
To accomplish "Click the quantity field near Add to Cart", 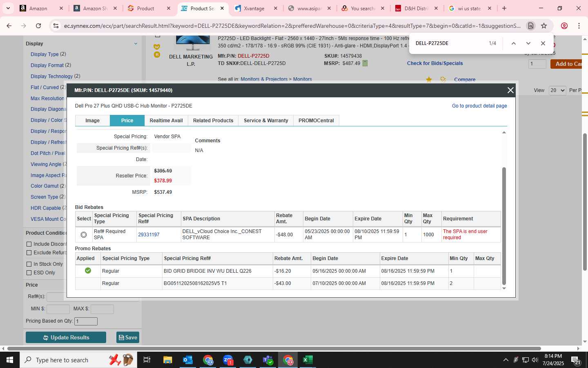I will coord(537,64).
